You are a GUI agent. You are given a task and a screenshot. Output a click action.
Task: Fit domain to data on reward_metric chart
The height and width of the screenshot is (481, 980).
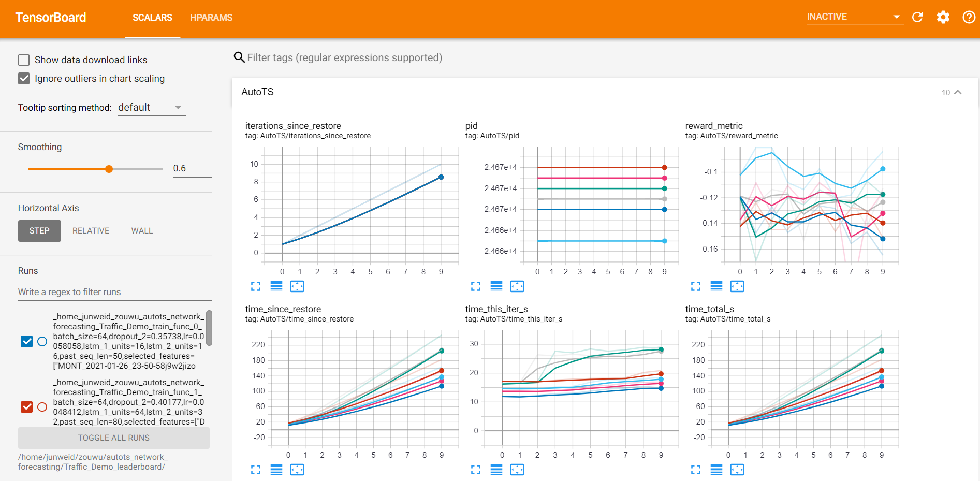[737, 286]
